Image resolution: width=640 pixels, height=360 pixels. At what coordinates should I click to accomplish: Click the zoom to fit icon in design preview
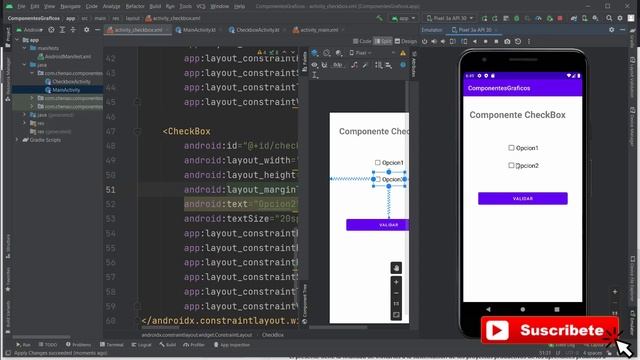pyautogui.click(x=396, y=315)
